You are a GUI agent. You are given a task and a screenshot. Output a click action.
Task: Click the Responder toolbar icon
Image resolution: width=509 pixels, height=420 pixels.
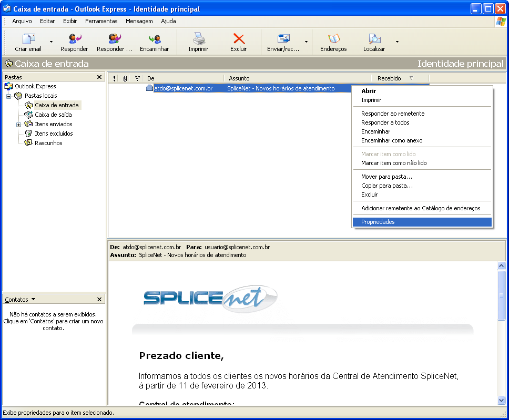[x=75, y=38]
